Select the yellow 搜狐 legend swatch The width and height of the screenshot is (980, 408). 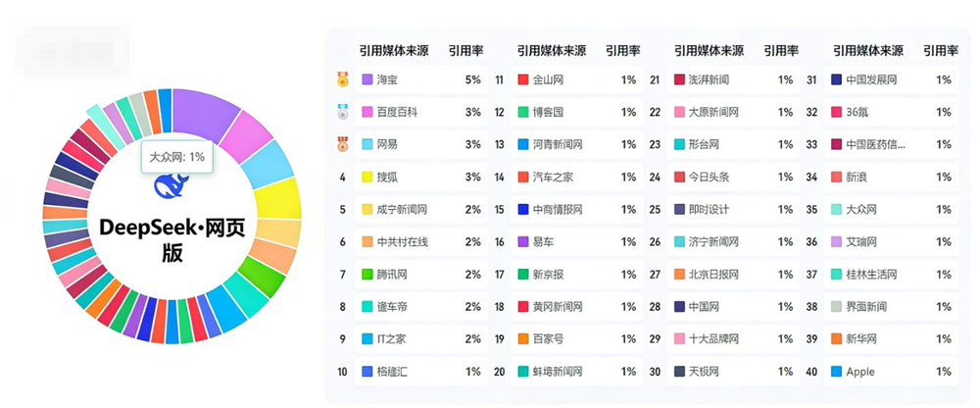(x=367, y=178)
